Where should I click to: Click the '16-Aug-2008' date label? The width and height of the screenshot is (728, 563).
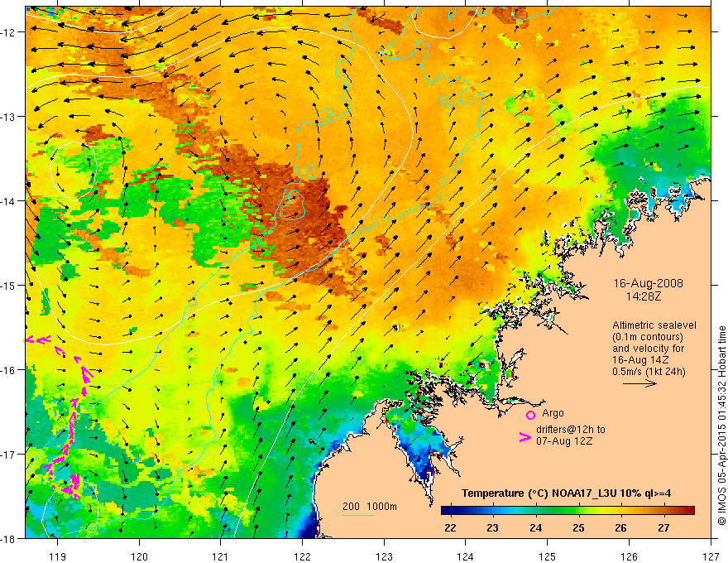click(648, 283)
